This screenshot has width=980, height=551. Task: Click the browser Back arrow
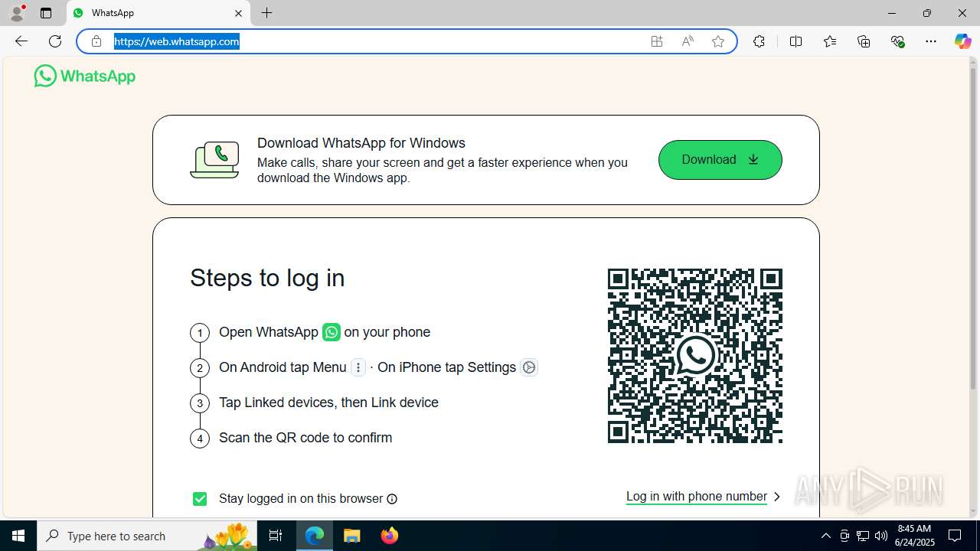pyautogui.click(x=21, y=41)
